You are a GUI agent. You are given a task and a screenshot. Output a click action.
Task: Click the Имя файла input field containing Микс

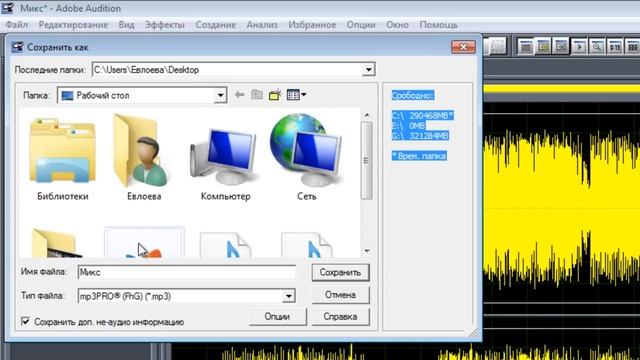187,272
